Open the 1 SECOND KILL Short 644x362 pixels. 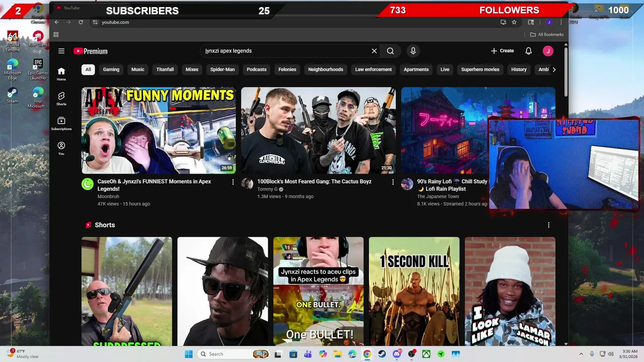coord(414,292)
